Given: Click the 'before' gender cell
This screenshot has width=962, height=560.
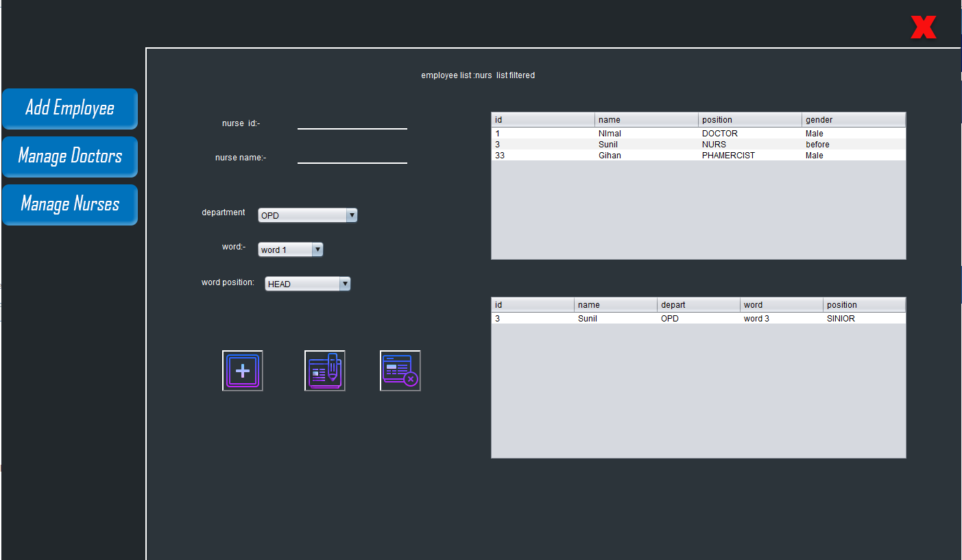Looking at the screenshot, I should click(854, 145).
